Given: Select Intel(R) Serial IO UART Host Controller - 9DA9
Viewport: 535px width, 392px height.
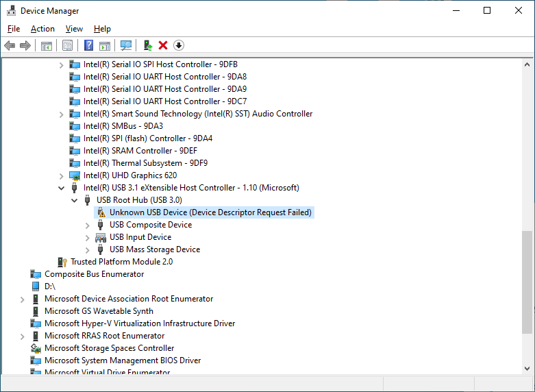Looking at the screenshot, I should coord(165,89).
